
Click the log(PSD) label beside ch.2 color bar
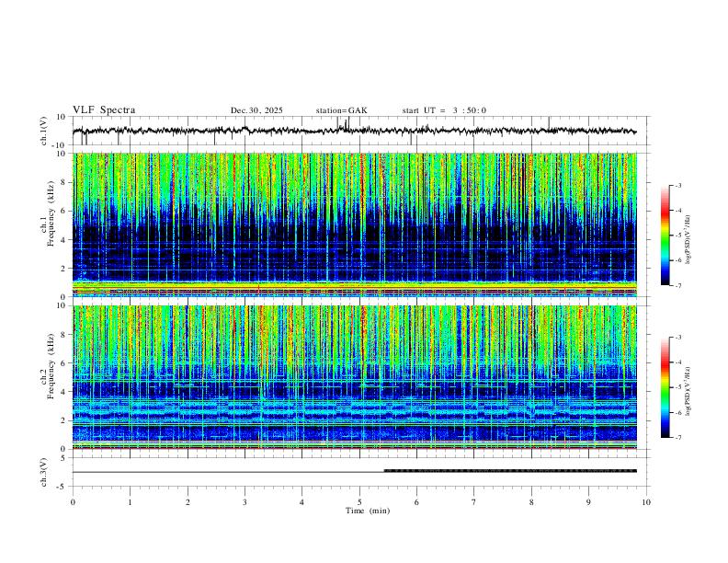tap(688, 391)
